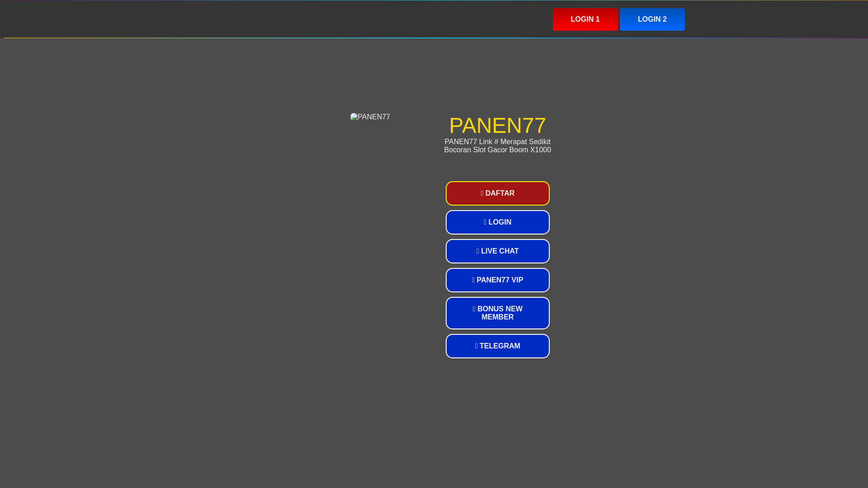Open the LIVE CHAT button
868x488 pixels.
[497, 251]
